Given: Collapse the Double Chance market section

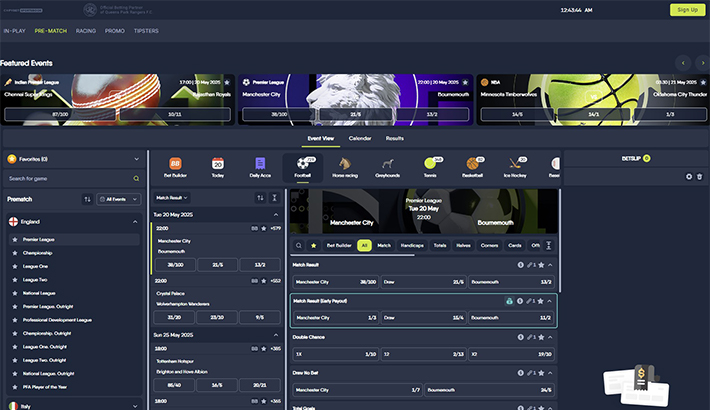Looking at the screenshot, I should click(x=550, y=337).
